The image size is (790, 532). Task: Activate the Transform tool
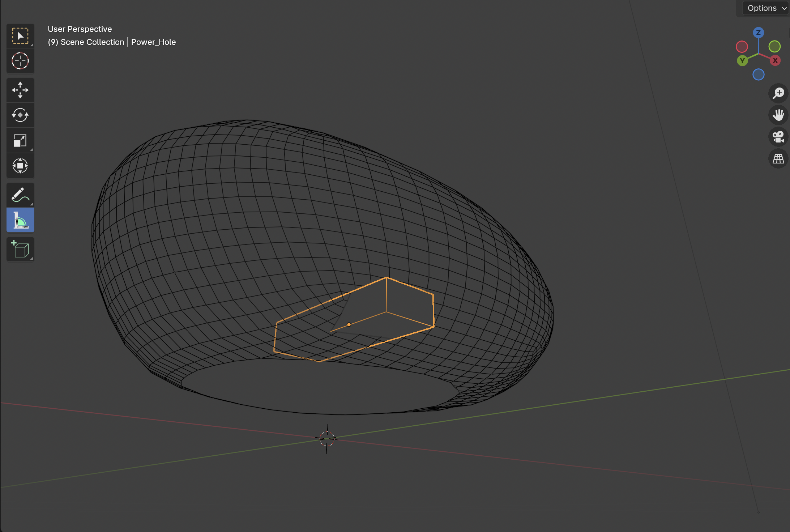[x=20, y=166]
